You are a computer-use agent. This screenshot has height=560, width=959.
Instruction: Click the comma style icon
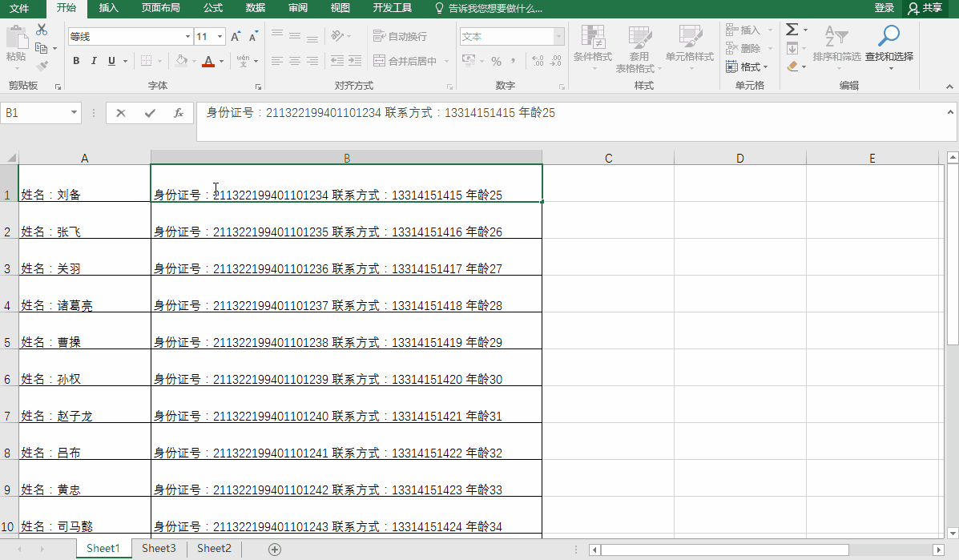[x=513, y=61]
